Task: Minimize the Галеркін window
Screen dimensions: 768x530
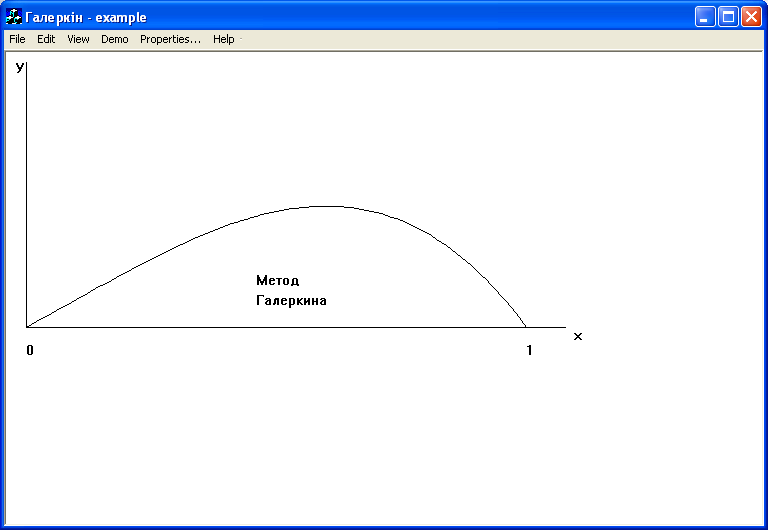Action: point(705,17)
